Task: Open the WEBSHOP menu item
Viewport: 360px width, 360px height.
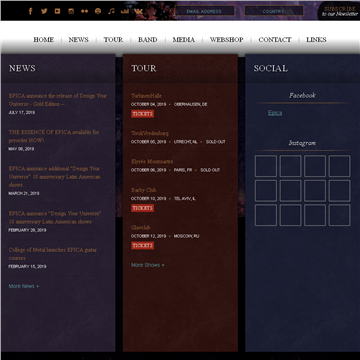Action: click(x=227, y=40)
